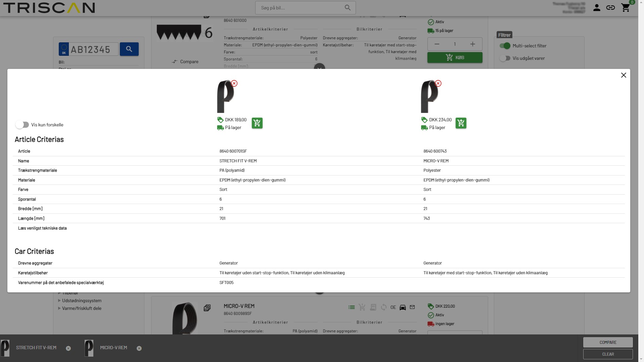The height and width of the screenshot is (362, 644).
Task: Click the license plate AB12345 field
Action: pyautogui.click(x=94, y=49)
